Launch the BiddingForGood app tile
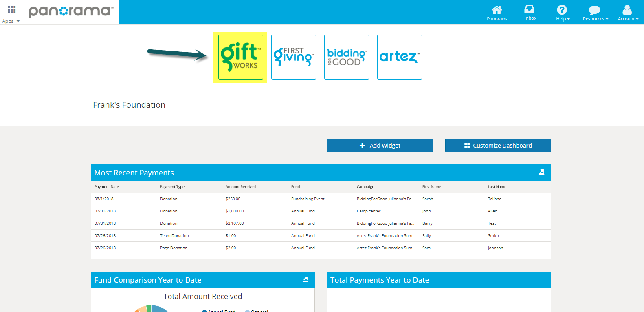Viewport: 644px width, 312px height. [x=346, y=57]
